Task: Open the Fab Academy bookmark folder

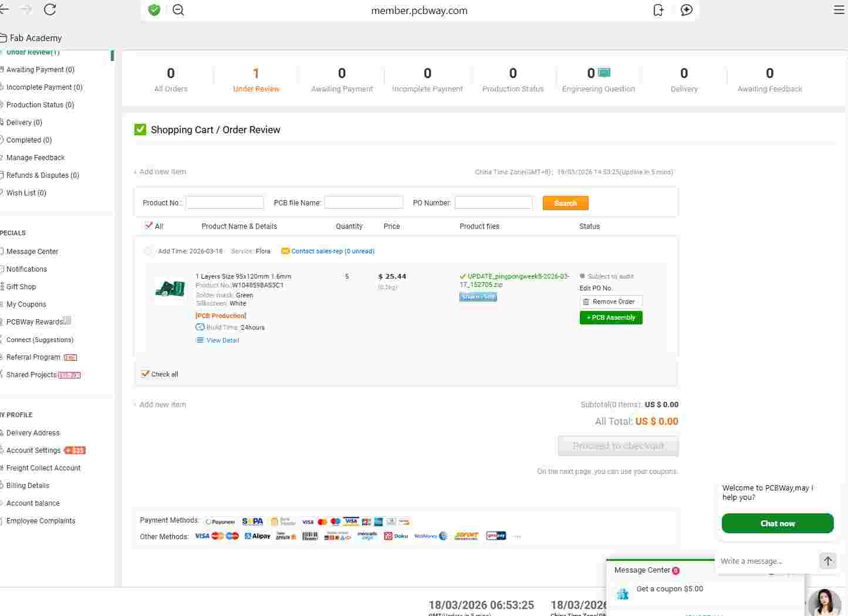Action: pos(31,38)
